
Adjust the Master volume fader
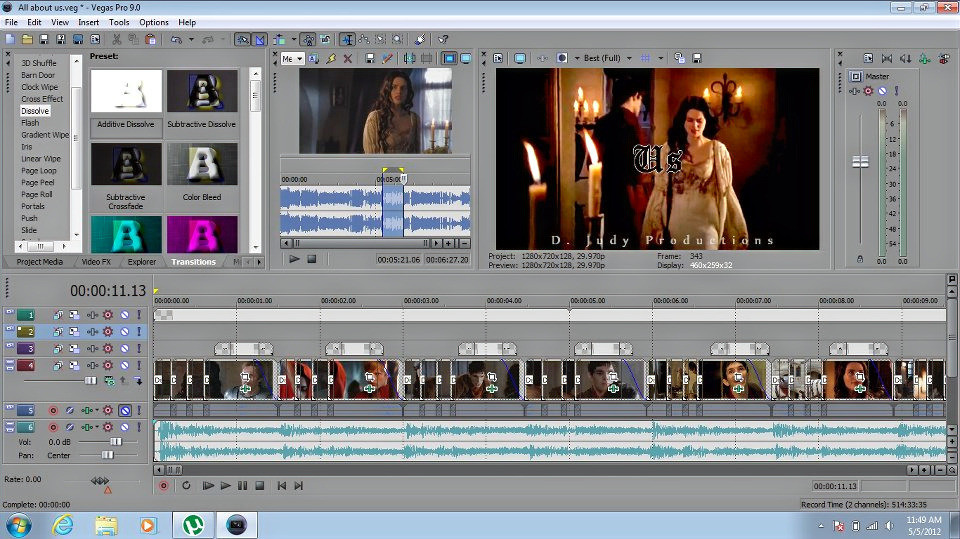point(860,162)
